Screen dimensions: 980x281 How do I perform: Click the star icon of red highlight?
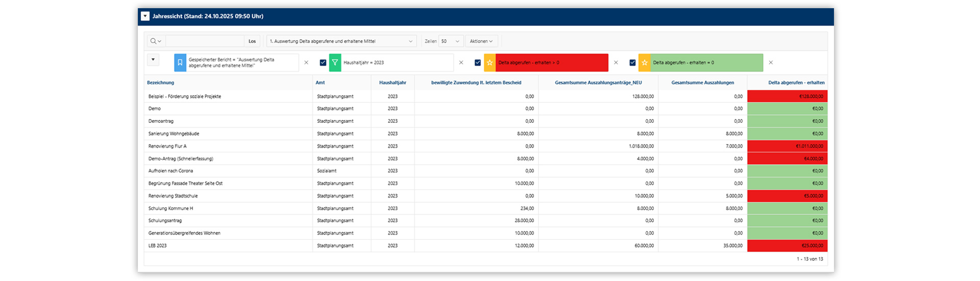pyautogui.click(x=489, y=63)
